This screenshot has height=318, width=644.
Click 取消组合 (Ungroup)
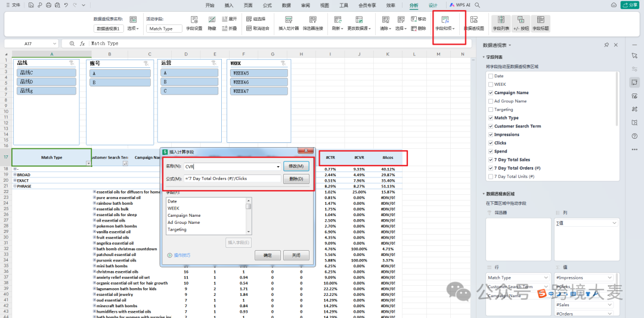[x=258, y=29]
